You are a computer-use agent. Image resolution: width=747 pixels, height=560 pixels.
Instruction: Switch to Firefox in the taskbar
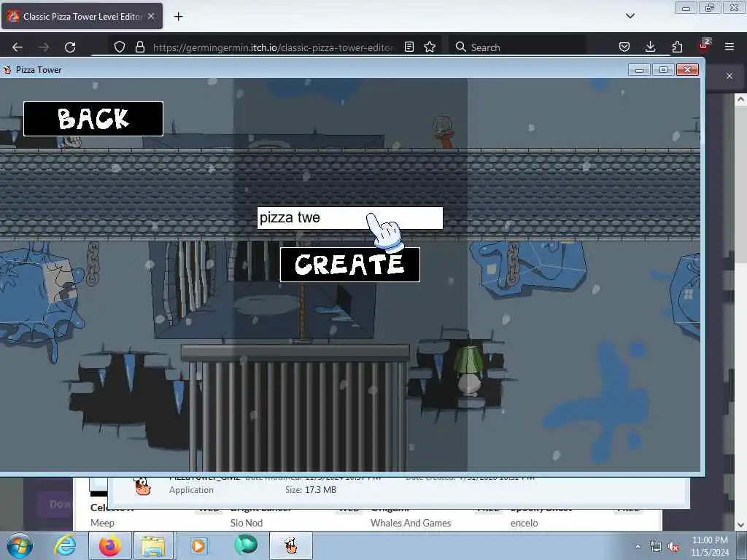pyautogui.click(x=110, y=545)
